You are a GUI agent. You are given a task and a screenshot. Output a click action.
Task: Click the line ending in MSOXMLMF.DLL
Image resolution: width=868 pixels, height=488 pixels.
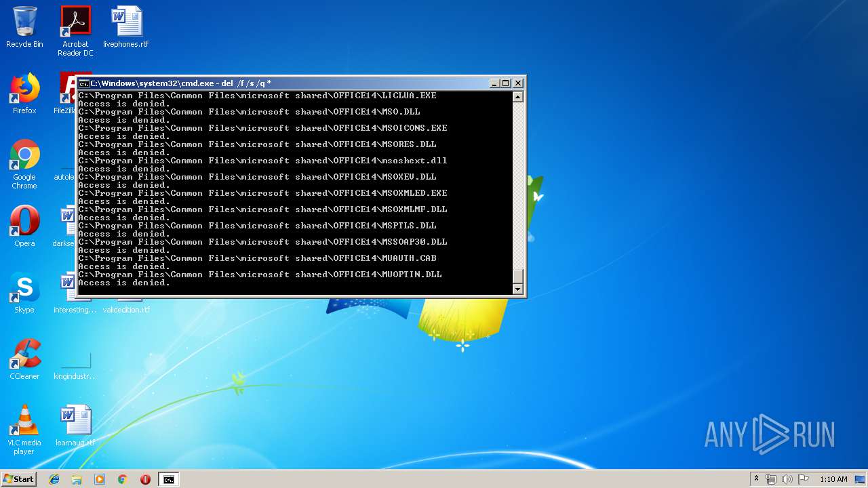(263, 209)
